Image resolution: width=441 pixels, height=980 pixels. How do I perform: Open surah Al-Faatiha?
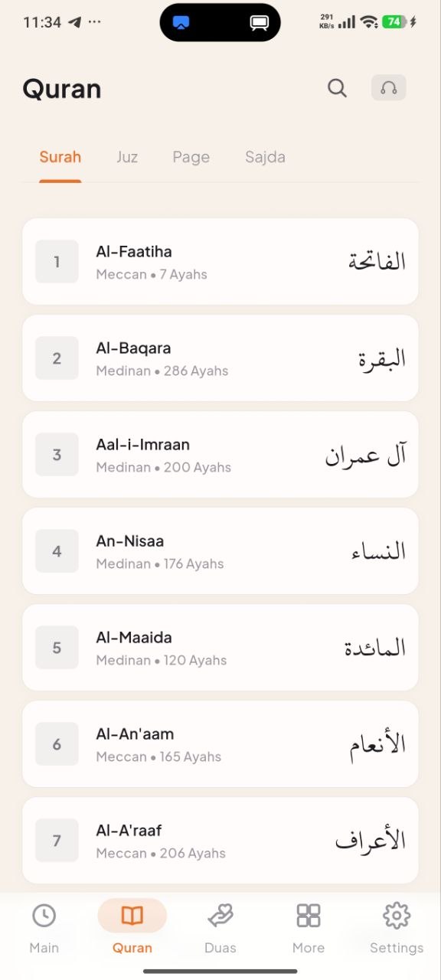(x=220, y=261)
